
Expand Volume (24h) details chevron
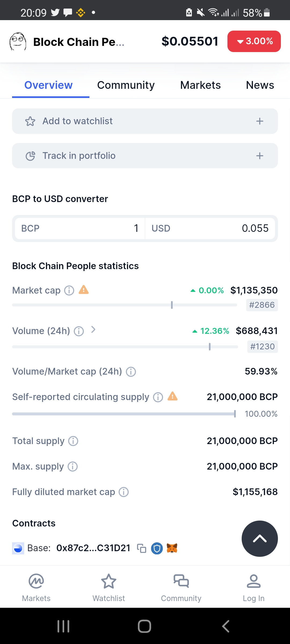point(93,330)
